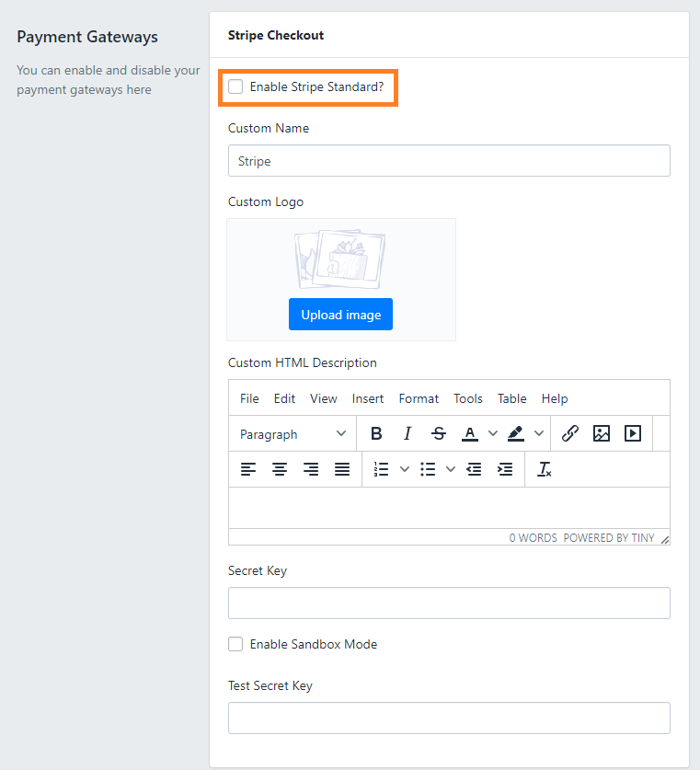The image size is (700, 770).
Task: Insert a link with the chain icon
Action: 570,433
